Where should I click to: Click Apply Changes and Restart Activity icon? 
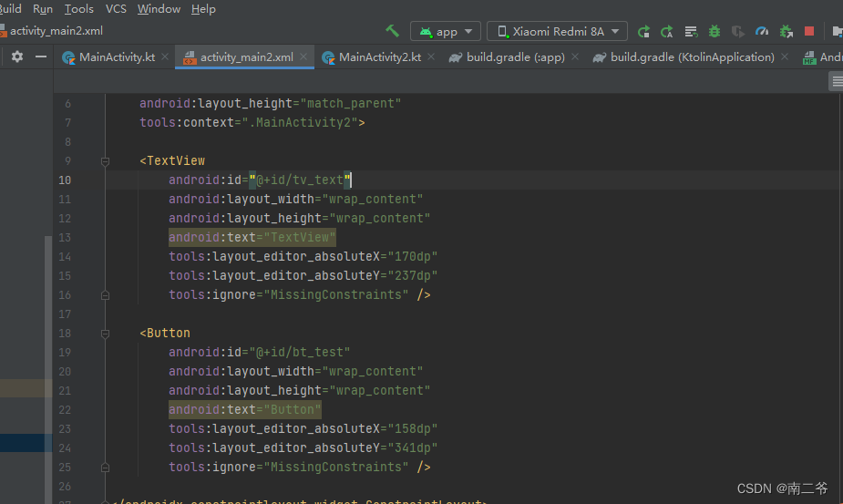tap(667, 32)
